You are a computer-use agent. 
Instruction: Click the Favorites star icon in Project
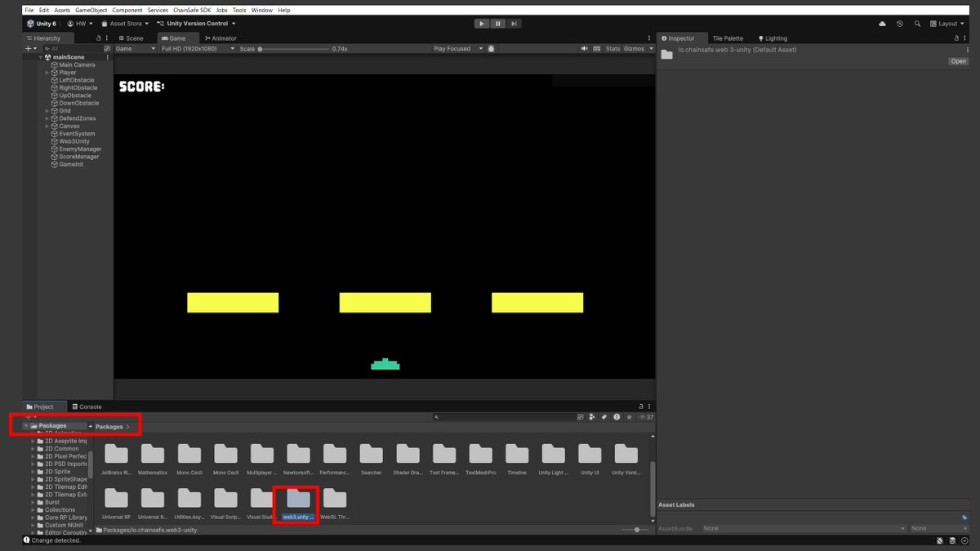point(629,417)
